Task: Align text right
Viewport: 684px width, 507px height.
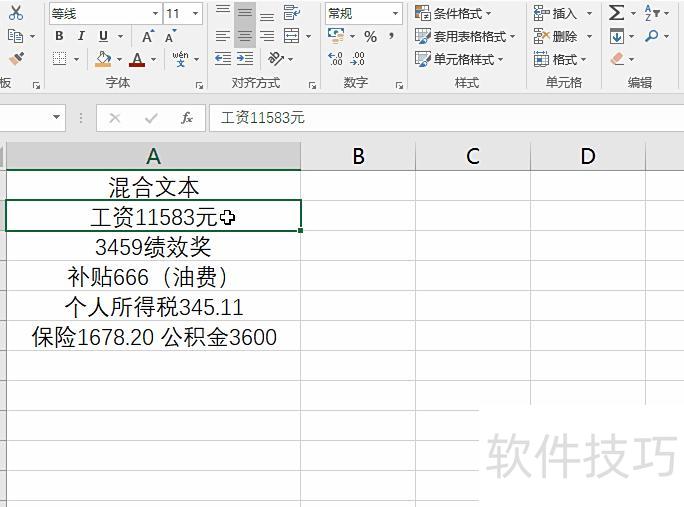Action: (x=267, y=36)
